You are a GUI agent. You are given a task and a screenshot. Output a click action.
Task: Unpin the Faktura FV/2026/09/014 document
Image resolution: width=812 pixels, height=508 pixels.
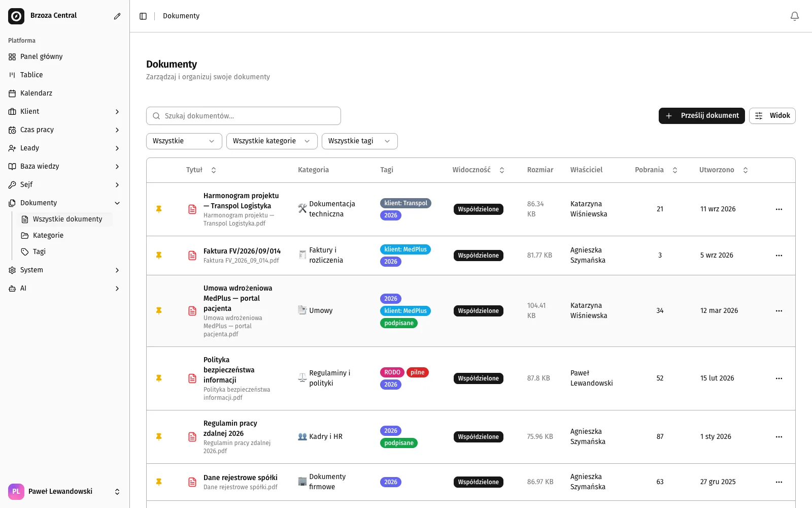159,256
